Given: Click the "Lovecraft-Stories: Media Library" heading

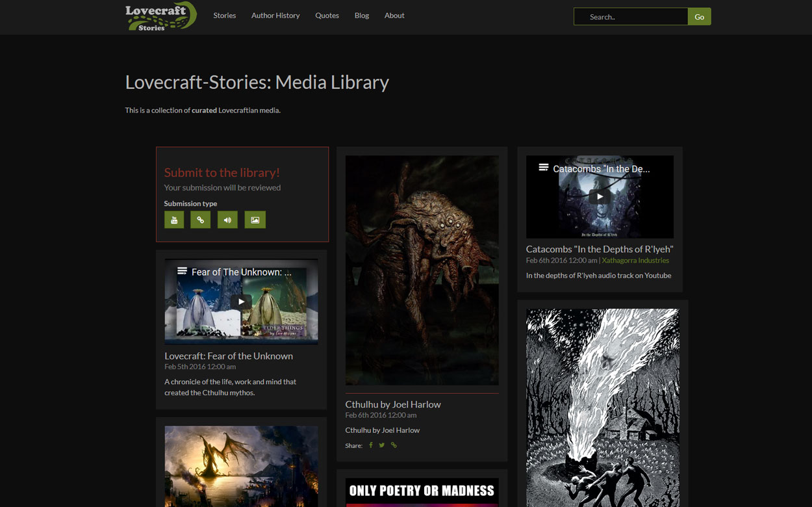Looking at the screenshot, I should (257, 83).
